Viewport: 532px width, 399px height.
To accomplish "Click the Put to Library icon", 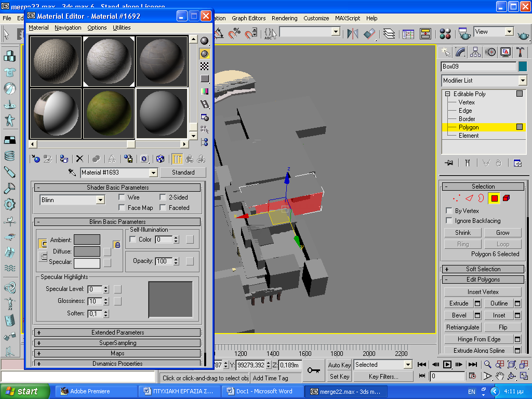I will pyautogui.click(x=128, y=159).
